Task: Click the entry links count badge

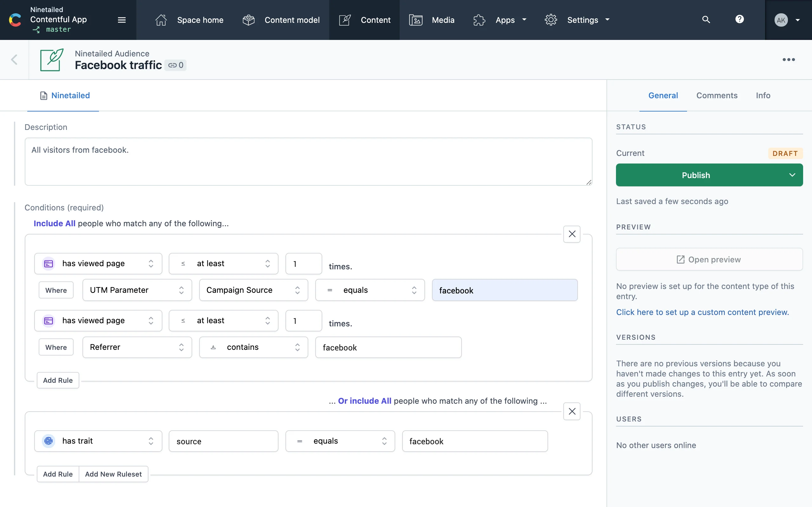Action: 176,65
